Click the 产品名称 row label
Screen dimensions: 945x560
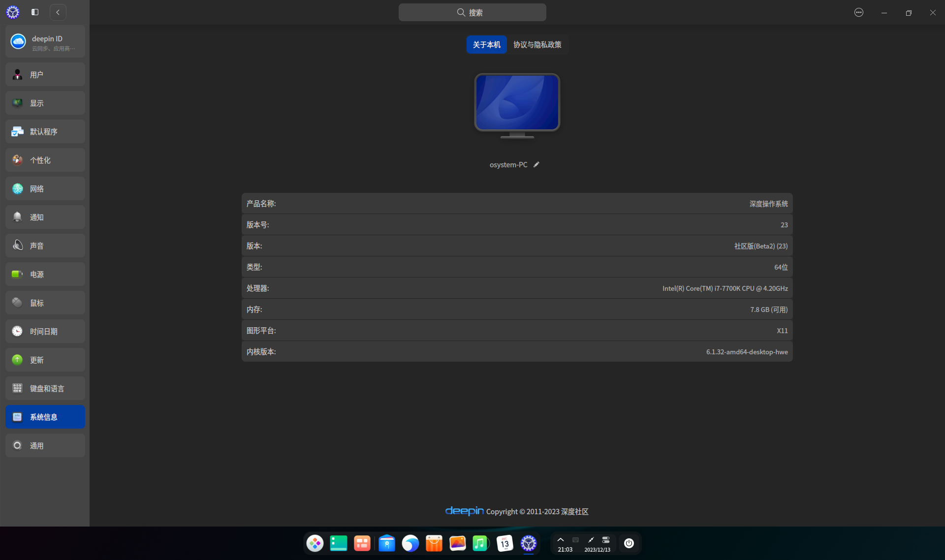coord(261,204)
